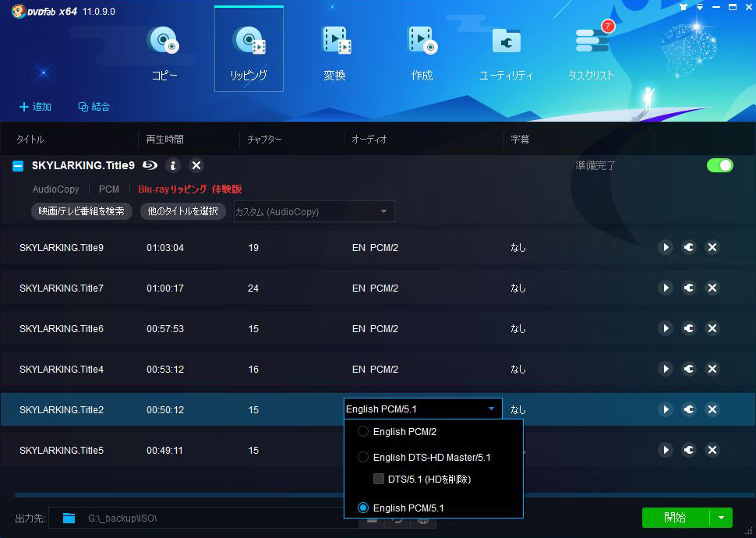Click the 01:00:17 duration of Title7
Viewport: 756px width, 538px height.
pyautogui.click(x=165, y=288)
